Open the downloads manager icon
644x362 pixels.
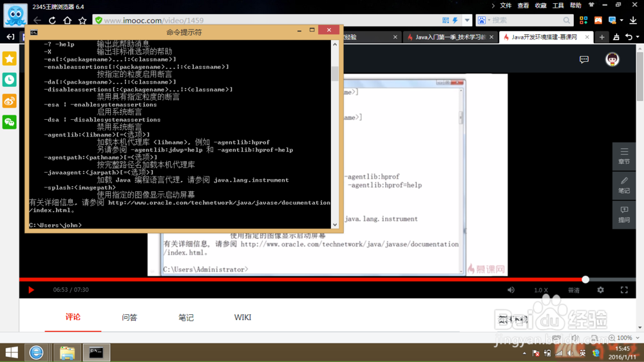pyautogui.click(x=633, y=20)
